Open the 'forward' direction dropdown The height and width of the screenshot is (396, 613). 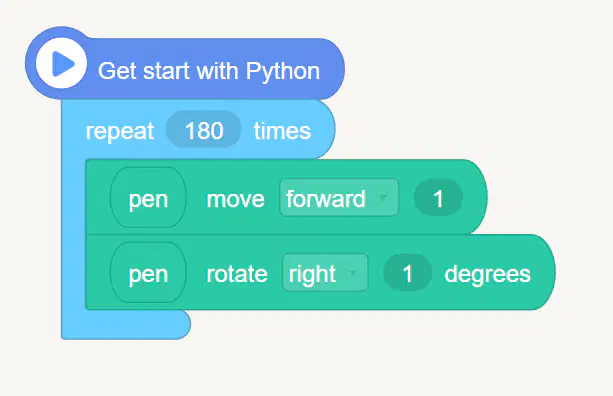tap(339, 198)
